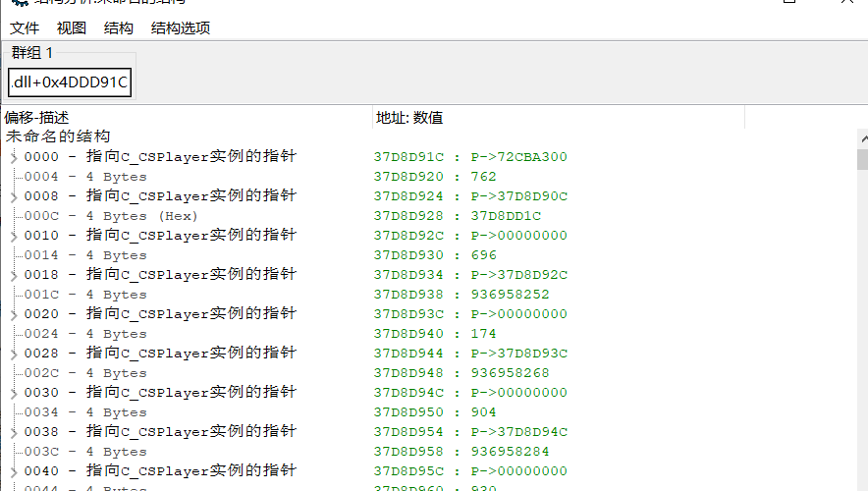Viewport: 868px width, 491px height.
Task: Select the 未命名的结构 root item
Action: pos(58,136)
